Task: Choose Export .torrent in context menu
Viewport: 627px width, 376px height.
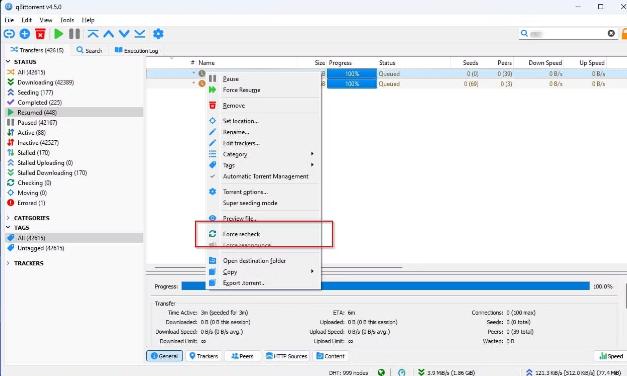Action: click(264, 283)
